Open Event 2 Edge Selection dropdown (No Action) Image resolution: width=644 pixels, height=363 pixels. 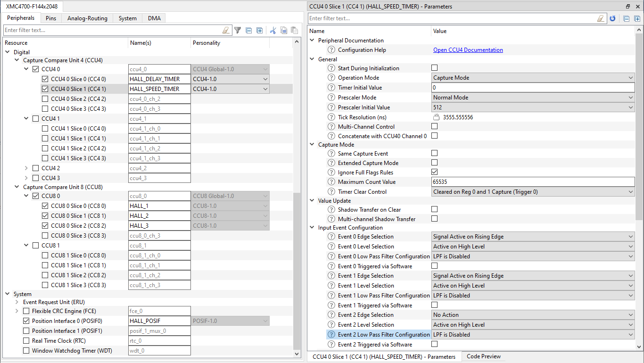(x=533, y=315)
